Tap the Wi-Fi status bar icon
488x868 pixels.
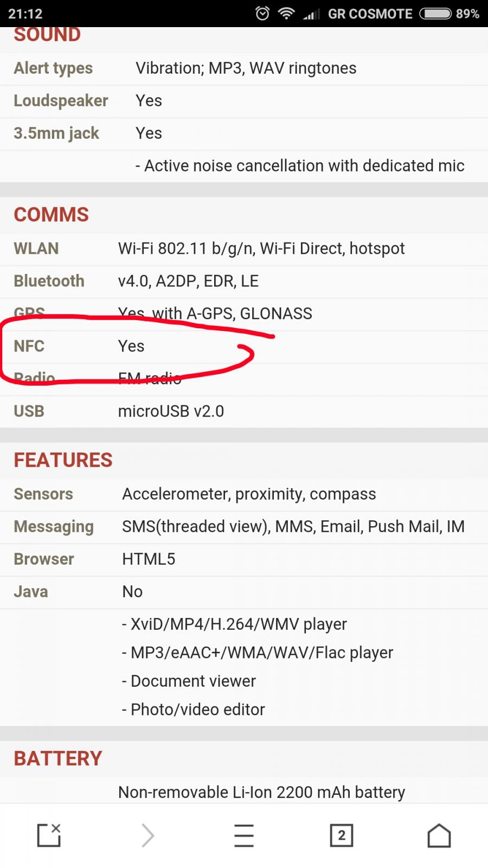286,14
